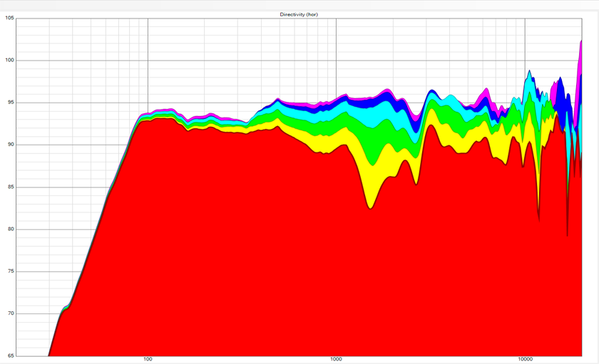This screenshot has height=364, width=599.
Task: Click the 65 level axis label
Action: pyautogui.click(x=11, y=356)
